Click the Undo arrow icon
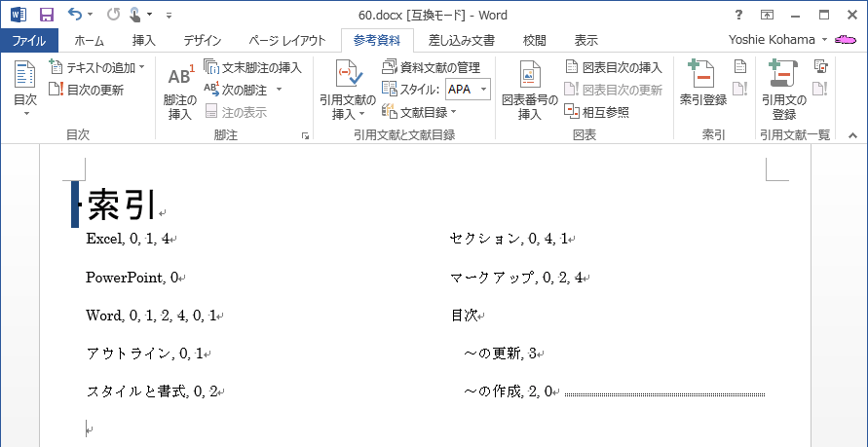The width and height of the screenshot is (868, 447). [x=75, y=15]
